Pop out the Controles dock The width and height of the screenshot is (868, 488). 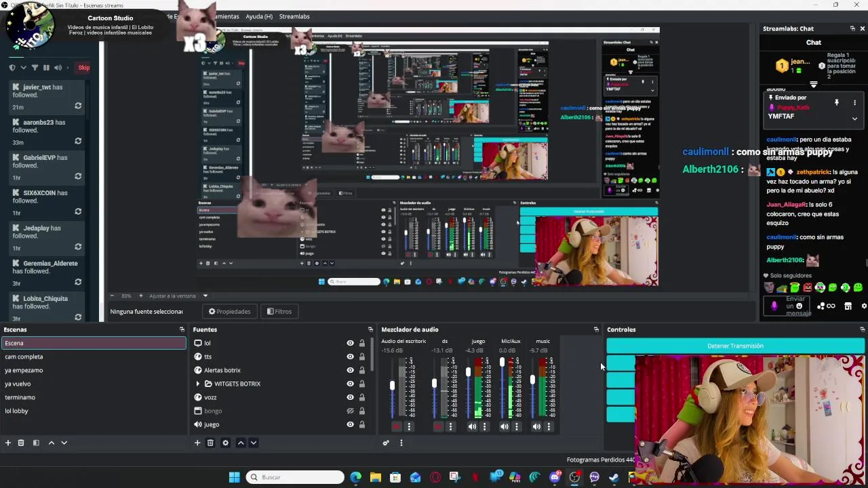click(x=862, y=329)
